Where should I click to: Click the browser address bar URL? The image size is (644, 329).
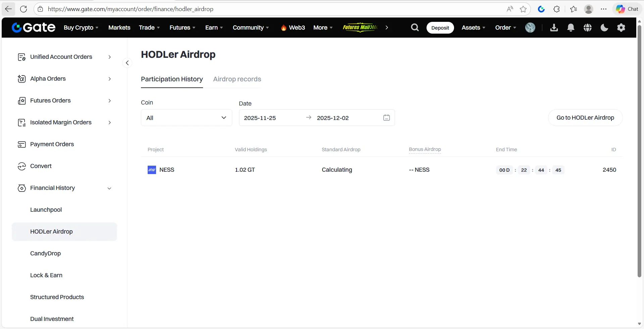tap(131, 9)
